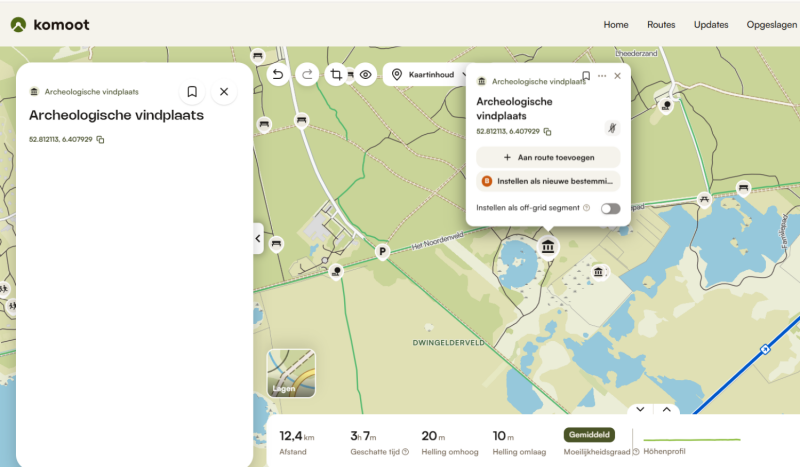Screen dimensions: 800x467
Task: Click the Archeologische vindplaats heading in left panel
Action: pos(116,115)
